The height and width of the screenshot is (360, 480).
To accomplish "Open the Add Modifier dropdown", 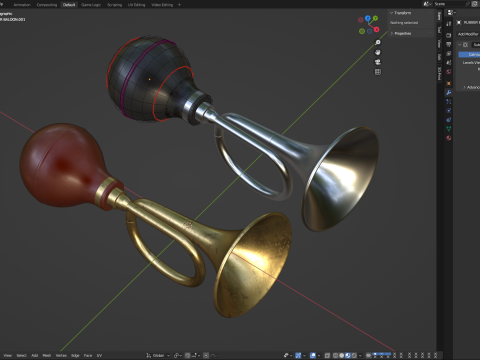I will 468,34.
